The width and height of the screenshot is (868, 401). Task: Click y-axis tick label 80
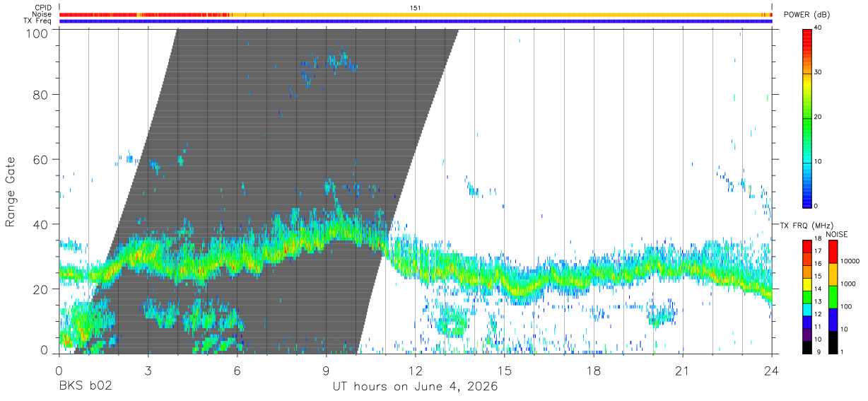coord(41,95)
